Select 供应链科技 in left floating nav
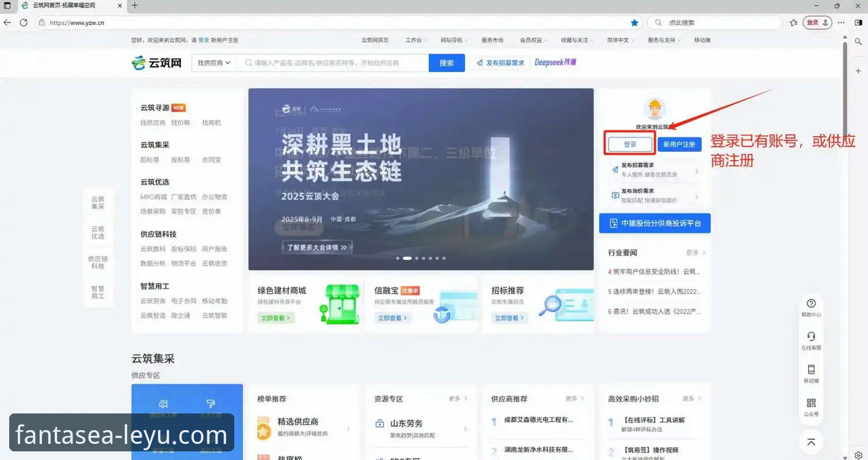The height and width of the screenshot is (460, 868). coord(98,262)
